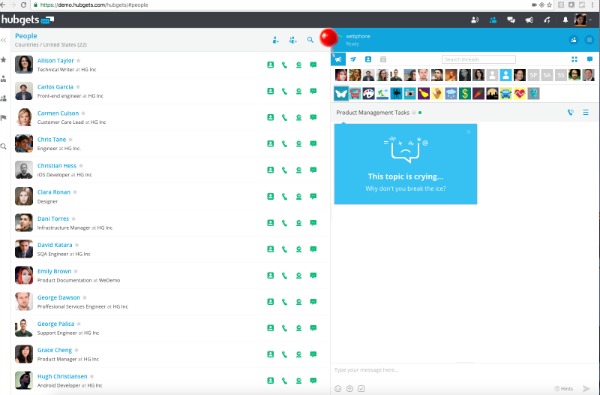Start a call in Product Management Tasks topic

(571, 113)
